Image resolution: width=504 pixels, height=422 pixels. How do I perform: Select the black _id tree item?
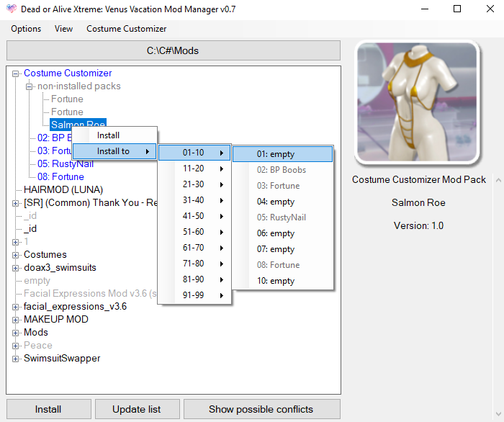[30, 228]
